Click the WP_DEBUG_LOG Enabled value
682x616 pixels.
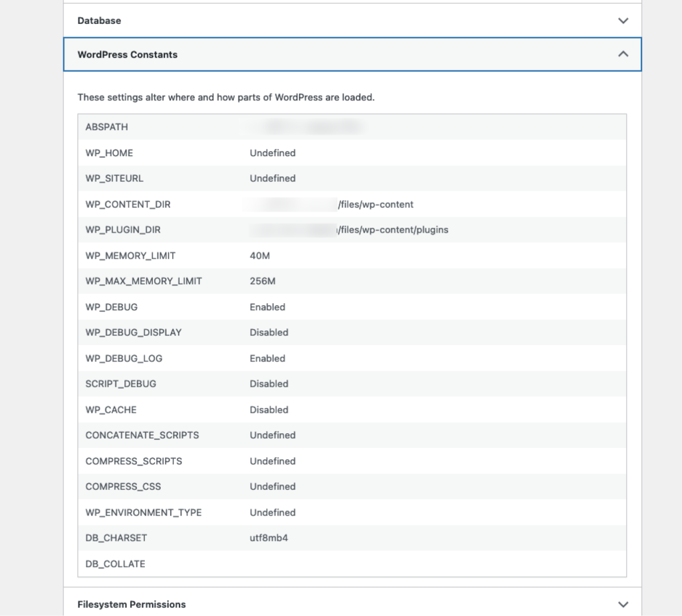[x=267, y=358]
